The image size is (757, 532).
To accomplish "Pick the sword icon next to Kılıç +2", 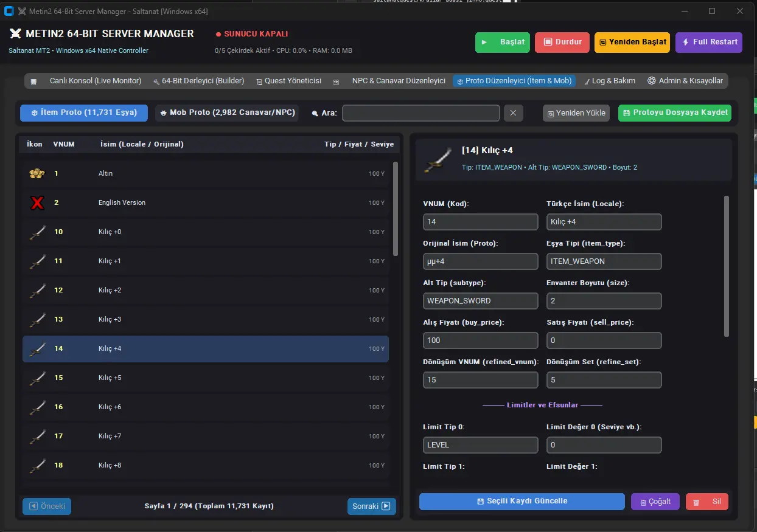I will click(37, 291).
